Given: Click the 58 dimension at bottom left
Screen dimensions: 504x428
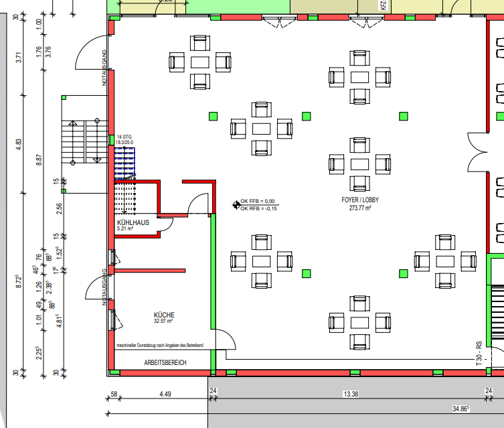Looking at the screenshot, I should (x=114, y=394).
